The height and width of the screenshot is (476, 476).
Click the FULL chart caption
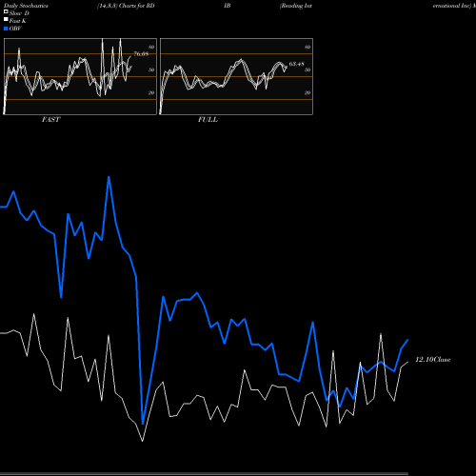point(208,120)
